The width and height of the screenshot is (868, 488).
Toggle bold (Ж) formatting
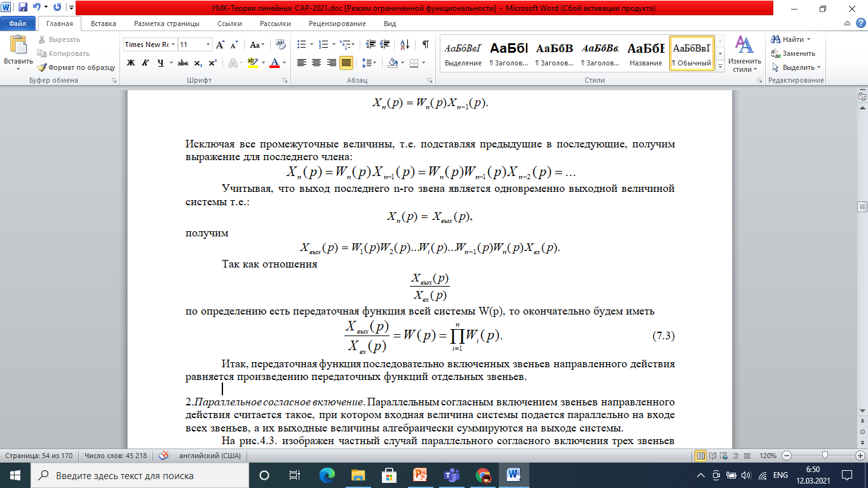click(x=131, y=63)
